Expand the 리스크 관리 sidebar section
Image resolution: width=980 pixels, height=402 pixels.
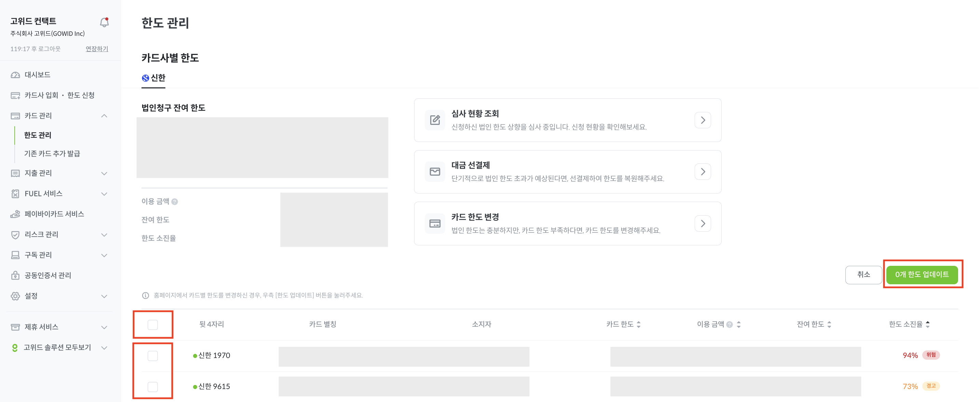coord(104,234)
